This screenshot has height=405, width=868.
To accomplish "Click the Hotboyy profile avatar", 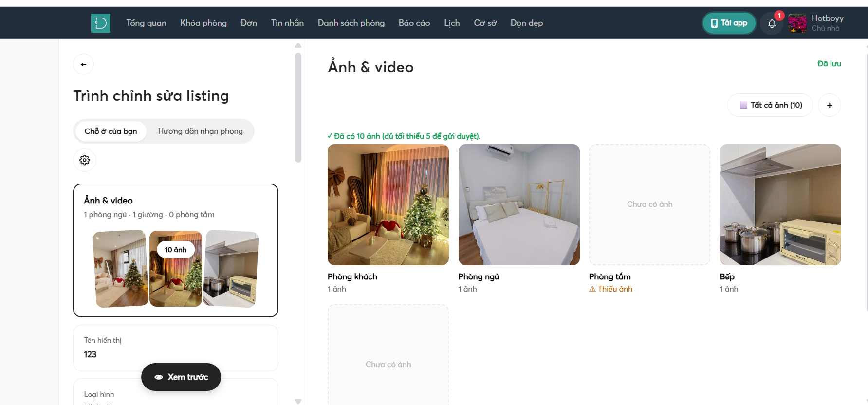I will [797, 23].
